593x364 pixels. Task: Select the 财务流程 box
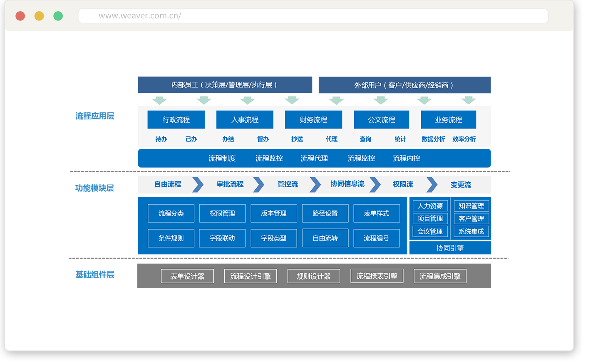point(313,120)
